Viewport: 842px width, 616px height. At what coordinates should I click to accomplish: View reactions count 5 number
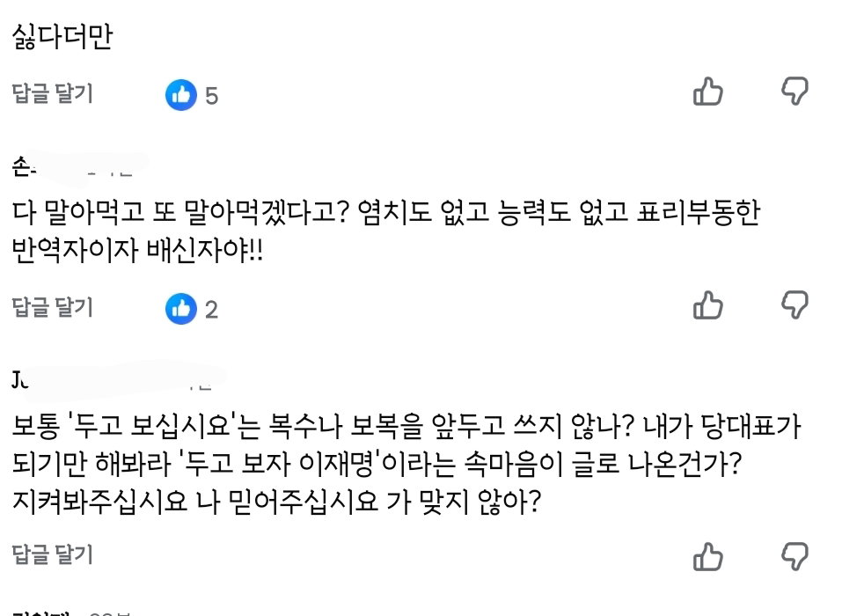211,96
